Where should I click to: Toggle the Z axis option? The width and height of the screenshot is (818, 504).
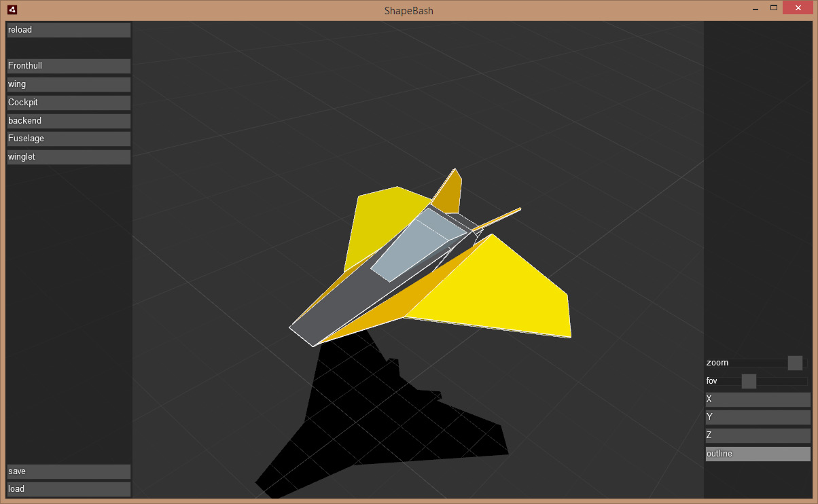pyautogui.click(x=758, y=435)
